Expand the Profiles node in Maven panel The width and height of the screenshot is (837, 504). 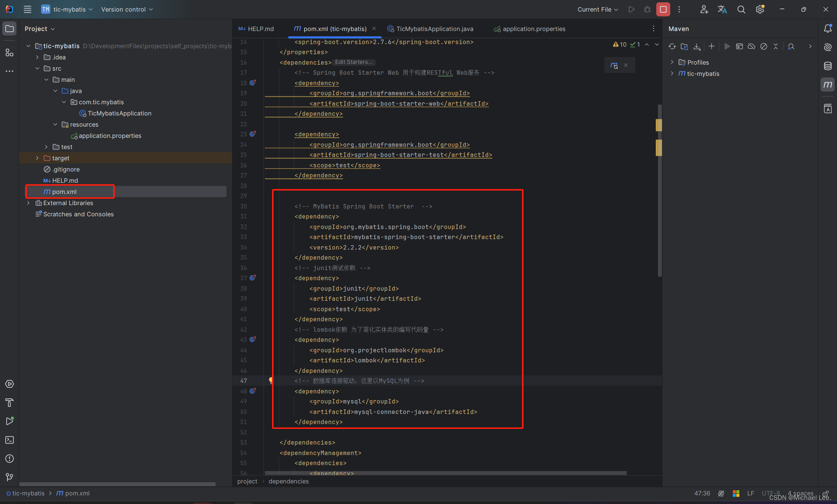click(672, 62)
